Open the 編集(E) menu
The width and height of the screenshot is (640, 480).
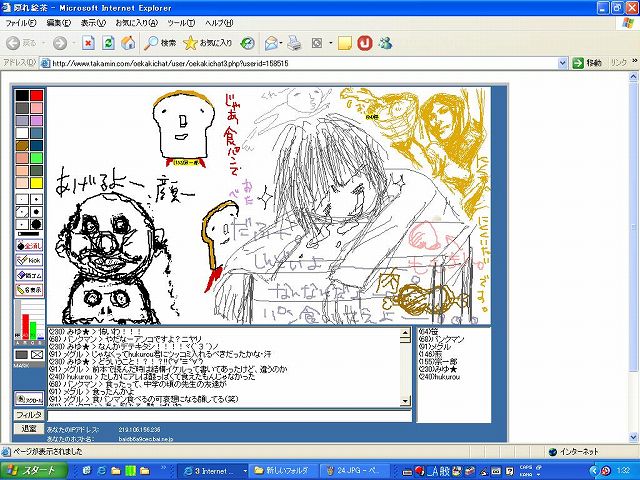click(x=58, y=23)
